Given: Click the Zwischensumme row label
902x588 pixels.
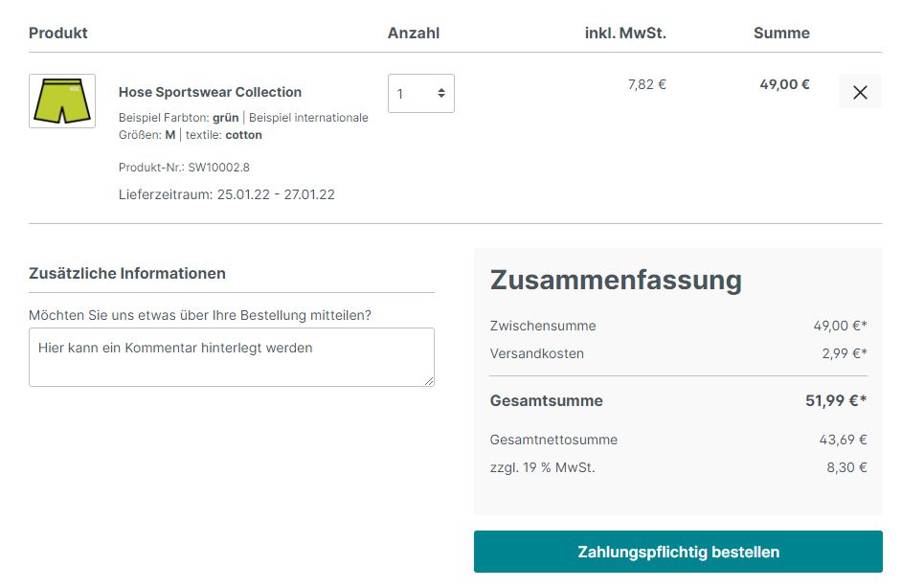Looking at the screenshot, I should 543,326.
